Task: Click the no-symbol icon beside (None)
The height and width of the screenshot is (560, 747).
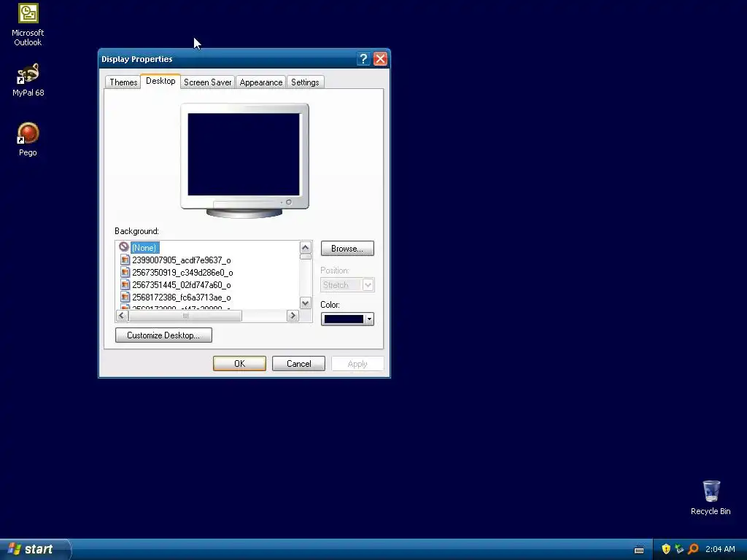Action: (124, 246)
